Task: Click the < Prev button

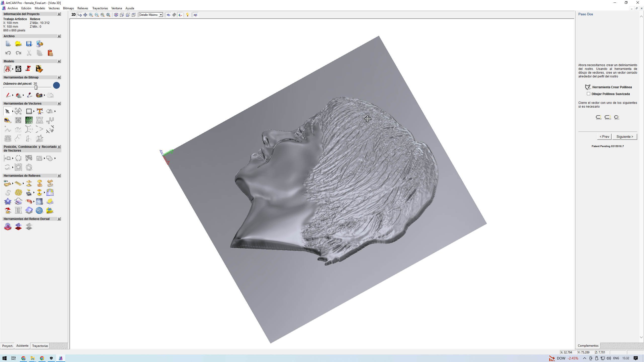Action: [604, 137]
